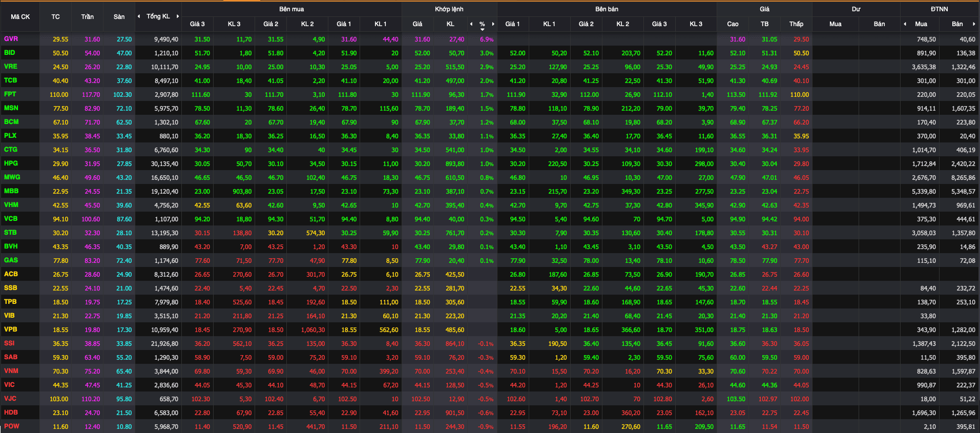
Task: Choose the SSI ticker
Action: pyautogui.click(x=9, y=343)
